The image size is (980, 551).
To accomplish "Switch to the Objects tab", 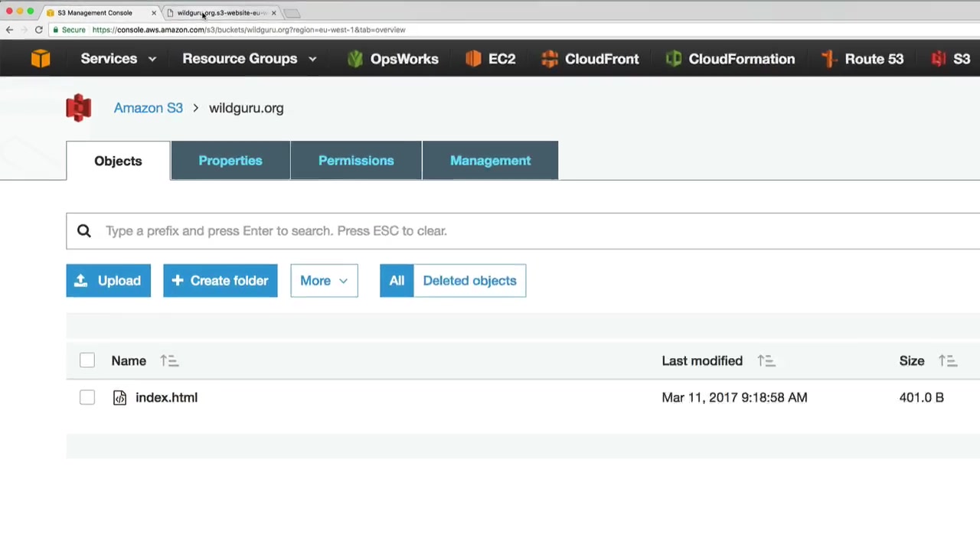I will (x=118, y=161).
